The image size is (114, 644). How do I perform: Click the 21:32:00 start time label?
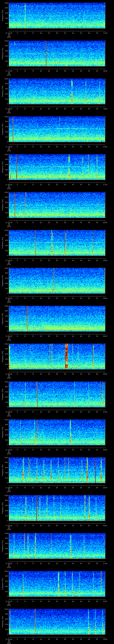coord(9,639)
